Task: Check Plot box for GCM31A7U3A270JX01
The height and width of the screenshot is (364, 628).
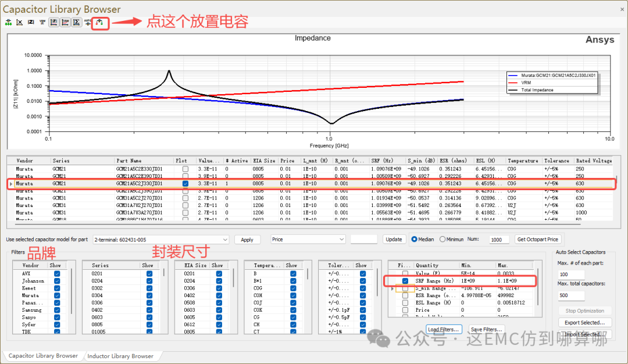Action: 185,213
